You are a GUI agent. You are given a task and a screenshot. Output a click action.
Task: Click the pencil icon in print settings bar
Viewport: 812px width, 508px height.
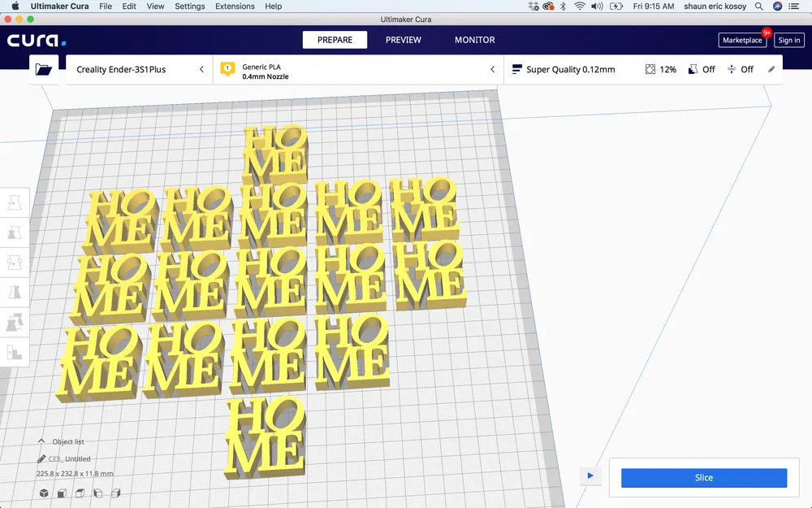[771, 69]
